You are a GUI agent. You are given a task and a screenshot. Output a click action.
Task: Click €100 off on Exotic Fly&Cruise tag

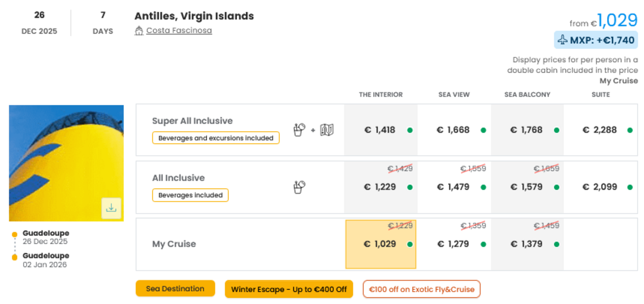tap(422, 289)
